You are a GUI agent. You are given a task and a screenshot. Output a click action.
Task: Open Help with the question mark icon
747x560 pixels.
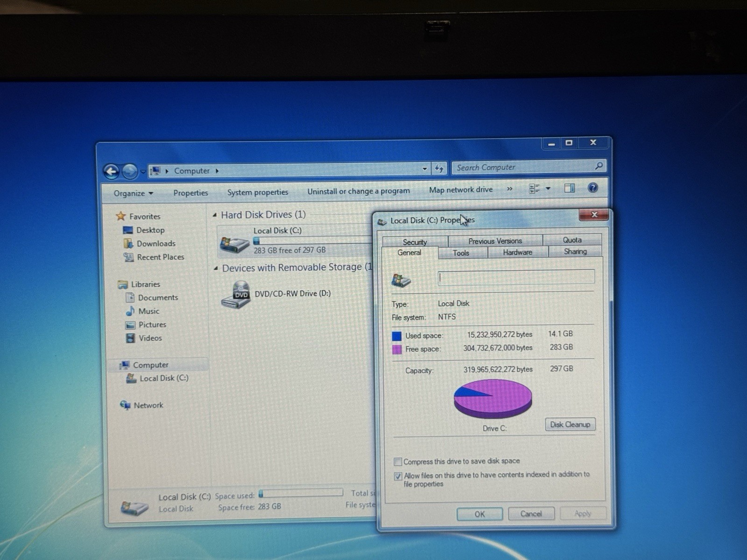(592, 188)
